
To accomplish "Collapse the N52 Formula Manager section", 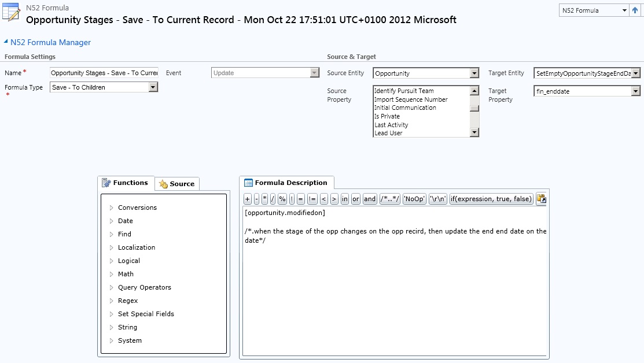I will click(6, 42).
